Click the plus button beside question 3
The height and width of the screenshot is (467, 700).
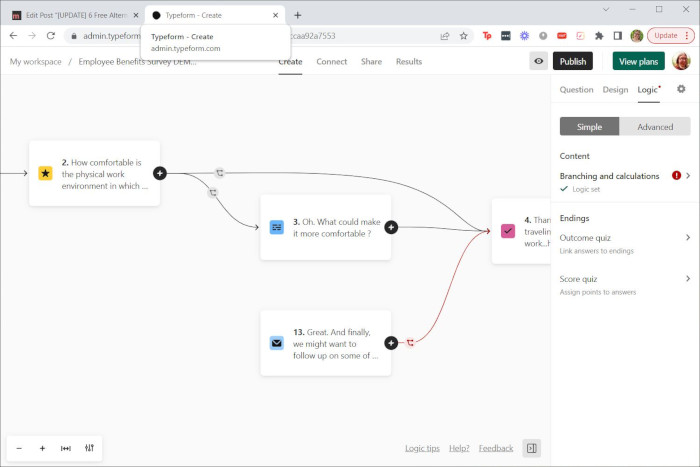(x=391, y=227)
